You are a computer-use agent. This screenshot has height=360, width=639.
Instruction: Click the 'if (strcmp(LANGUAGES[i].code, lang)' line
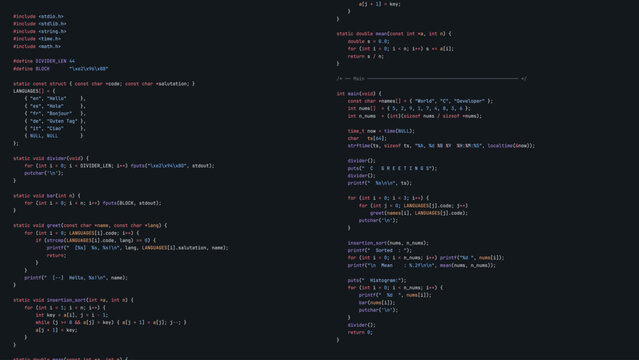tap(96, 241)
